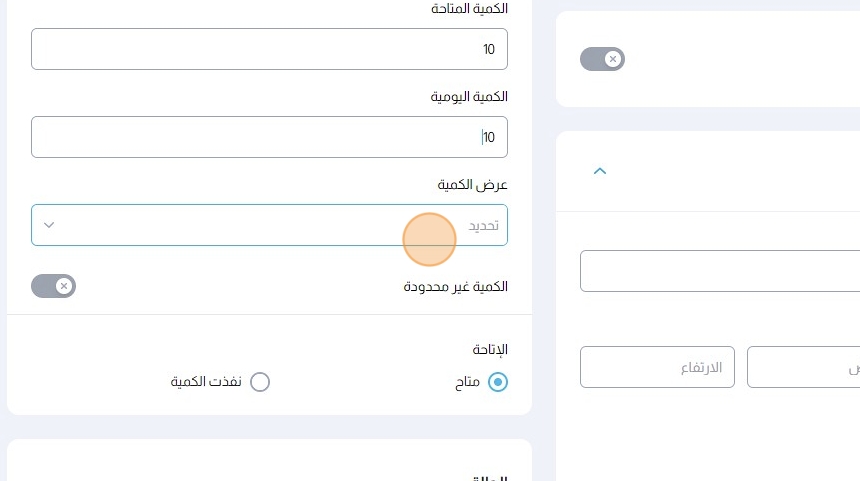Click the chevron arrow in عرض الكمية dropdown
The image size is (860, 481).
click(48, 225)
